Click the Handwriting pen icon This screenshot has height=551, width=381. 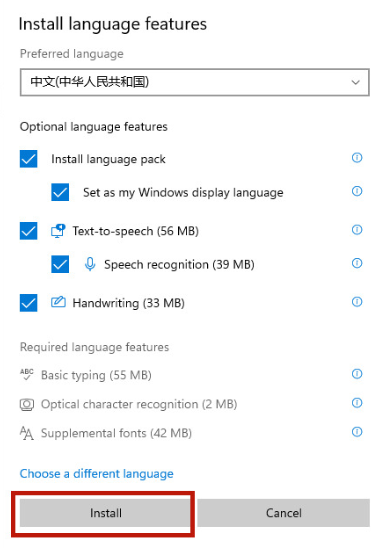coord(58,302)
